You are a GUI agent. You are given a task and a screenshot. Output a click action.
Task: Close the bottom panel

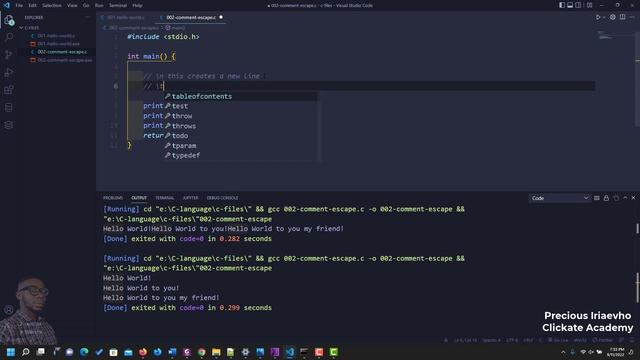tap(633, 198)
